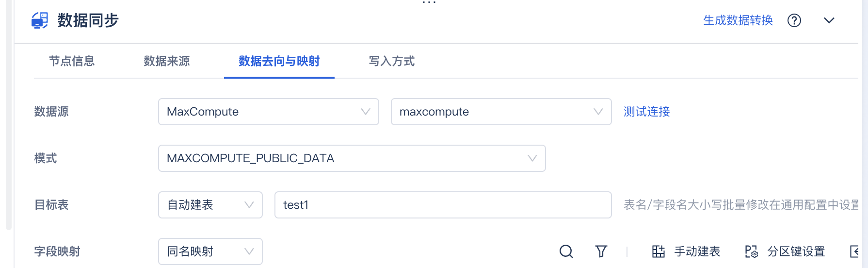Switch to the 写入方式 tab
The width and height of the screenshot is (868, 268).
392,61
